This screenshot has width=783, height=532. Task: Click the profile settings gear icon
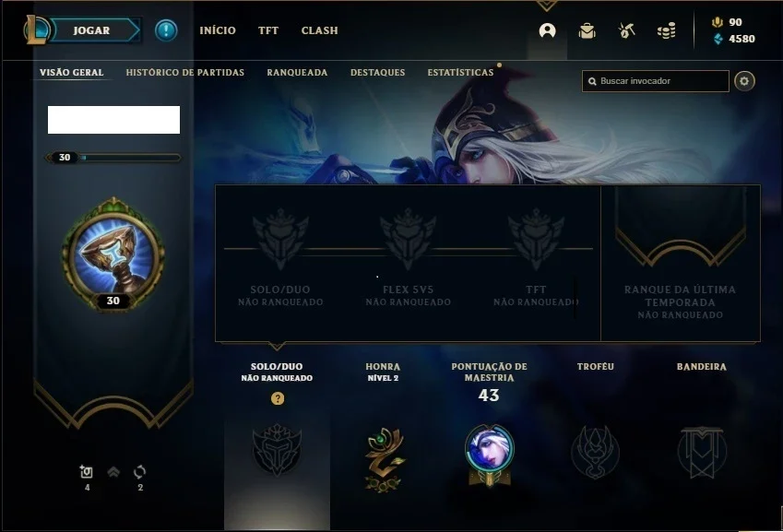tap(744, 81)
